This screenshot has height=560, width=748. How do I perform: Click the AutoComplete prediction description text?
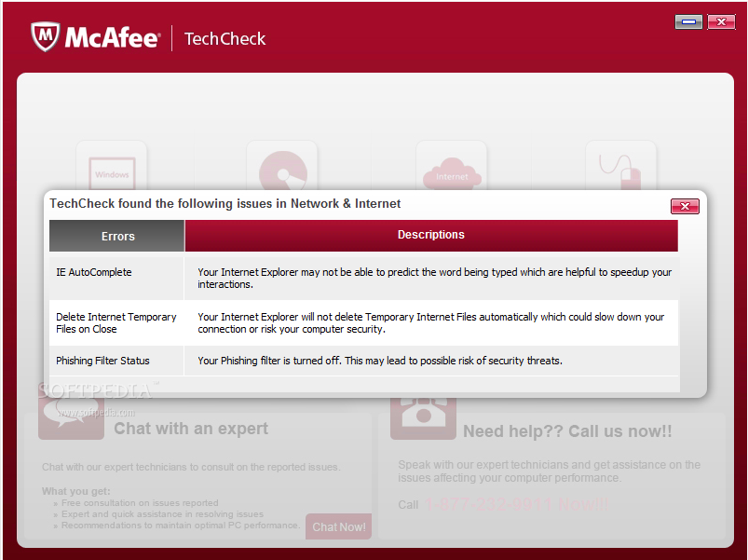pyautogui.click(x=435, y=278)
